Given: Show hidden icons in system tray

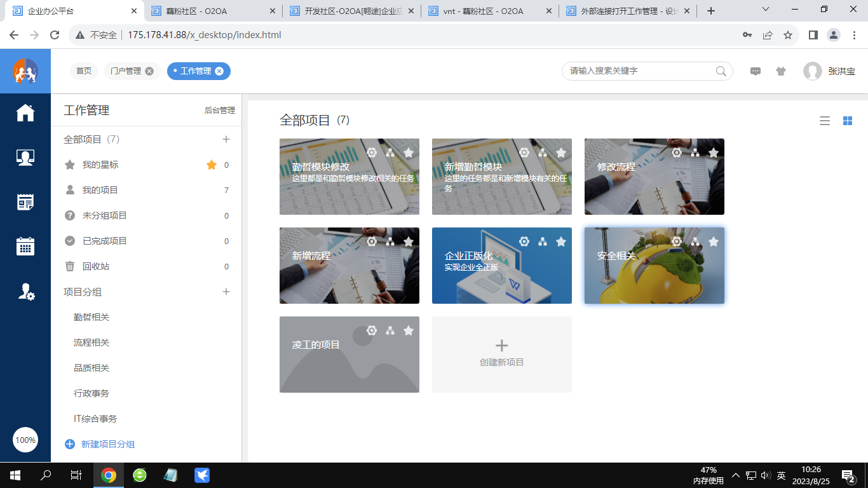Looking at the screenshot, I should click(736, 475).
